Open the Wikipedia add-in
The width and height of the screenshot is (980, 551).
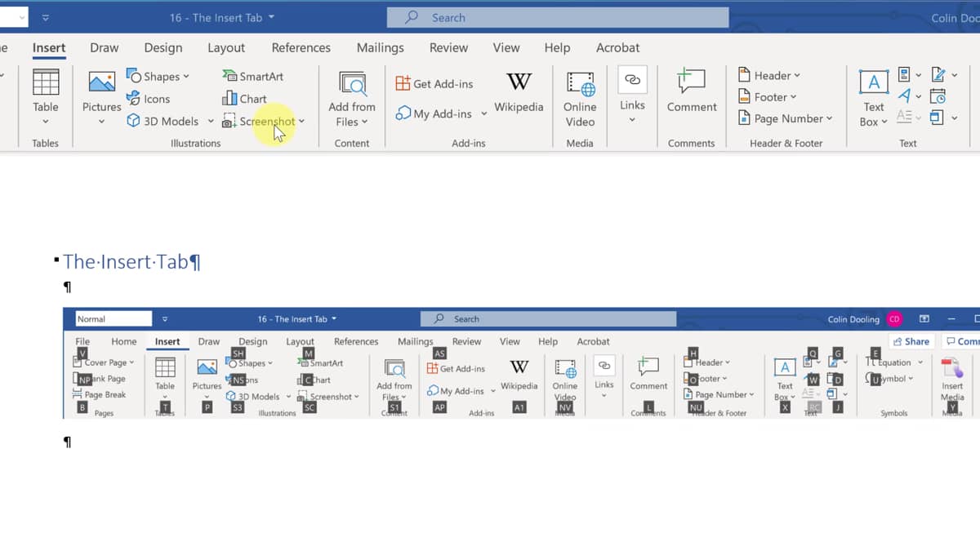coord(519,91)
